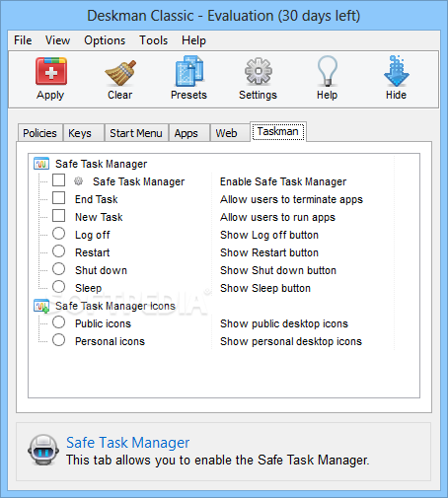
Task: Click 'Allow users to run apps' text
Action: tap(277, 217)
